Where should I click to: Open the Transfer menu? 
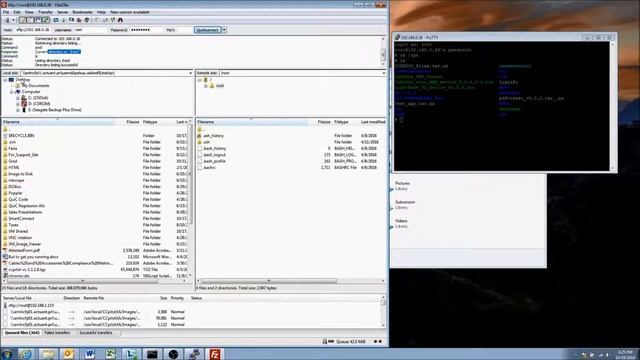click(45, 12)
